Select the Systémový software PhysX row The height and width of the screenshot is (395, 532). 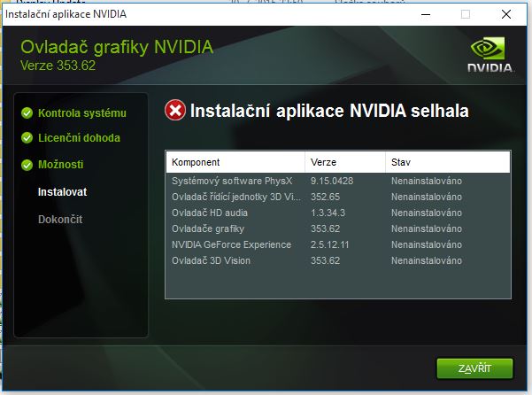pos(338,181)
